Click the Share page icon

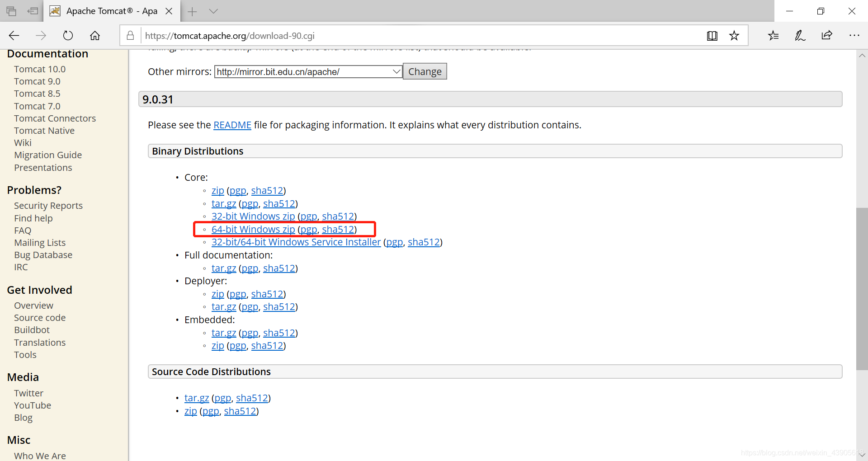(x=827, y=36)
